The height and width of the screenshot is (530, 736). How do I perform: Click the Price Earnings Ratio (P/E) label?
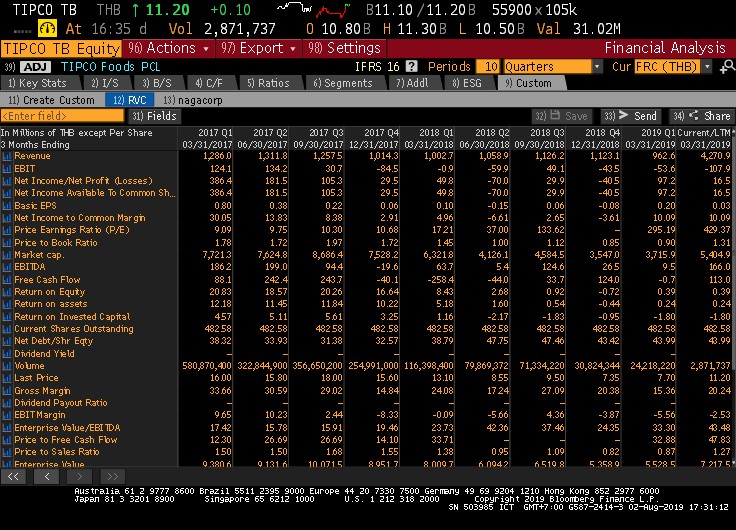click(x=71, y=230)
